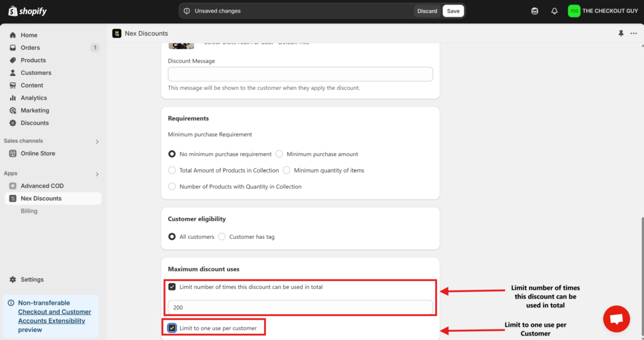Click the Orders inbox icon
The image size is (644, 340).
click(13, 48)
